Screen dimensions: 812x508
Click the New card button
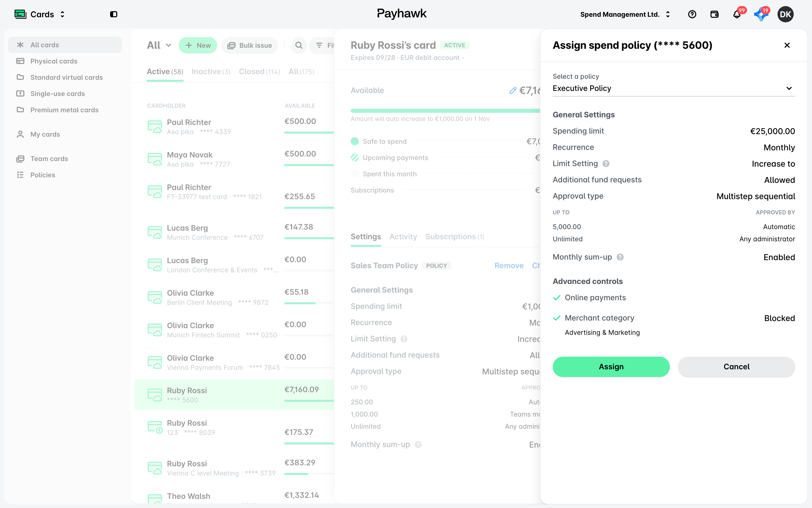(x=198, y=45)
